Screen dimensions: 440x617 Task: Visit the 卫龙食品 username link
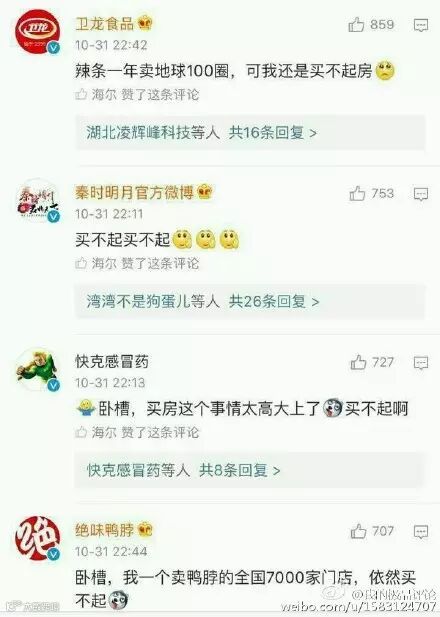click(105, 24)
